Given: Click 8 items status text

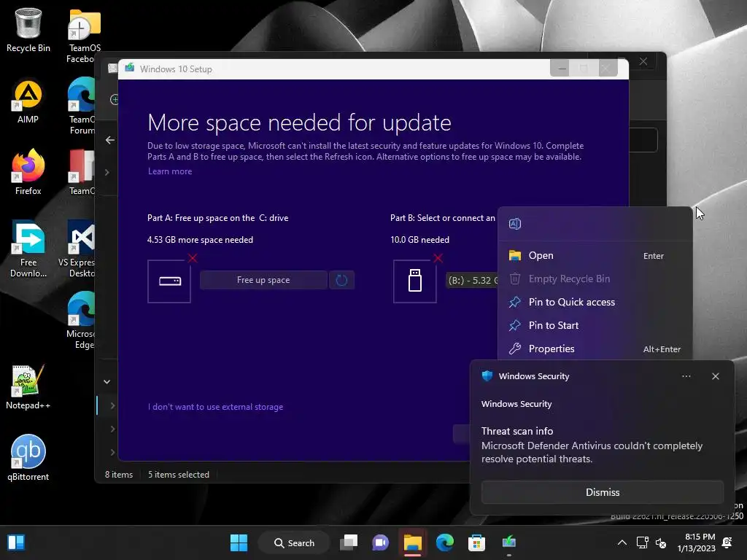Looking at the screenshot, I should pyautogui.click(x=119, y=475).
